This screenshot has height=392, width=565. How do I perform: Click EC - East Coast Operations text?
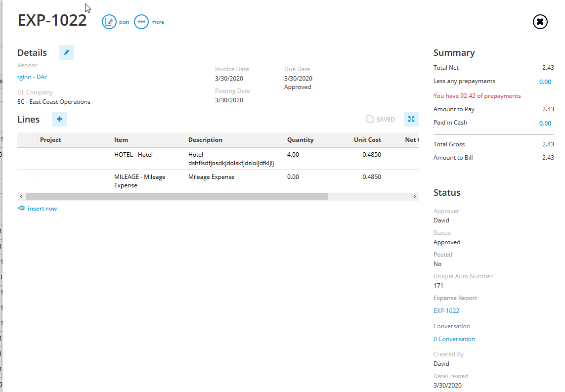coord(54,102)
